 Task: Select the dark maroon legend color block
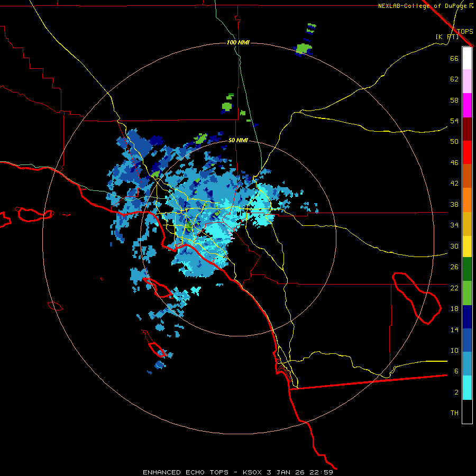(x=467, y=129)
